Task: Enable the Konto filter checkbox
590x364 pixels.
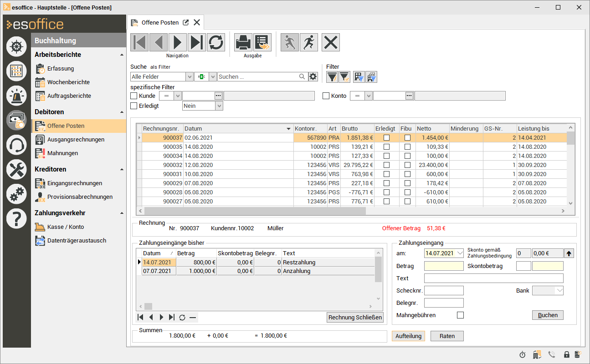Action: point(326,96)
